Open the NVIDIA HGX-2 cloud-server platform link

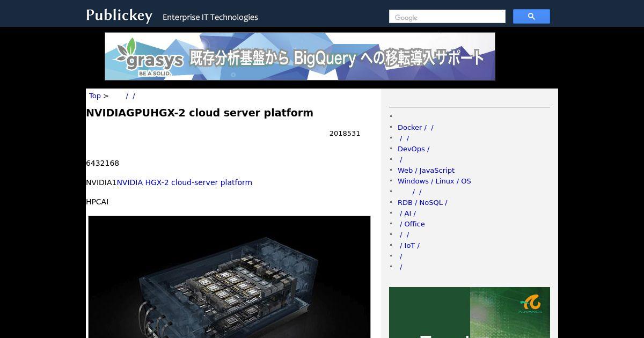pos(184,182)
